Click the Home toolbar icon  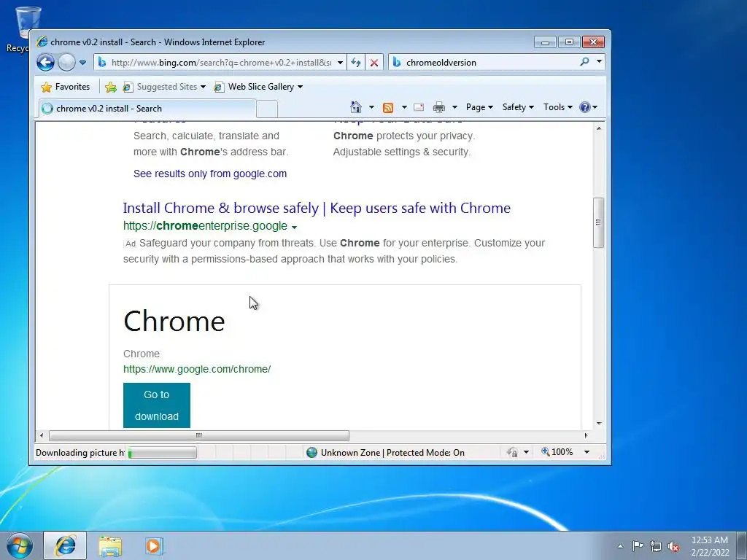click(x=356, y=107)
